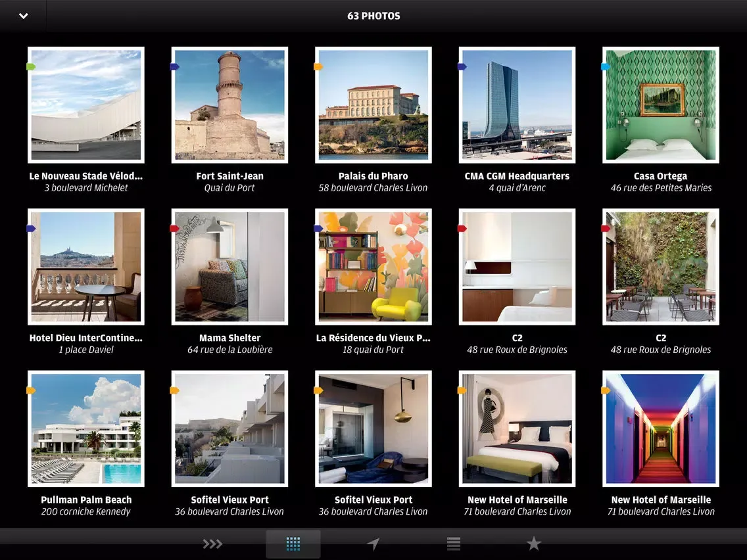Open Casa Ortega green bedroom photo
Screen dimensions: 747x560
(x=661, y=105)
